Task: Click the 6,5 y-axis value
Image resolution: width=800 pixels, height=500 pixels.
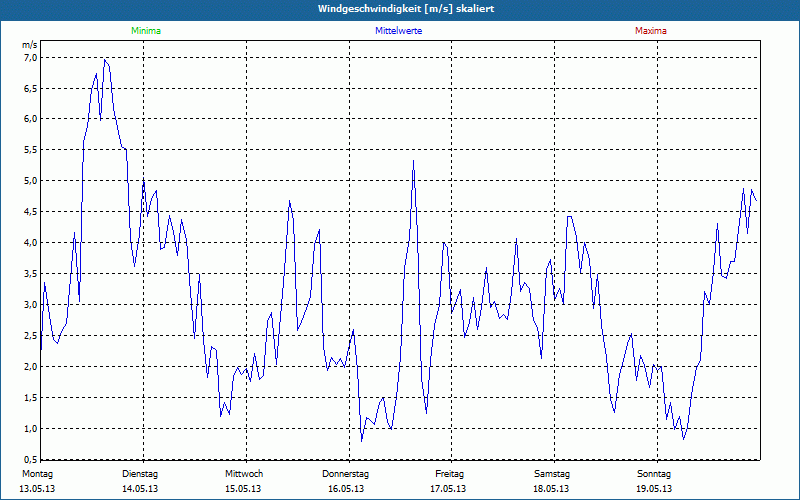Action: click(31, 89)
